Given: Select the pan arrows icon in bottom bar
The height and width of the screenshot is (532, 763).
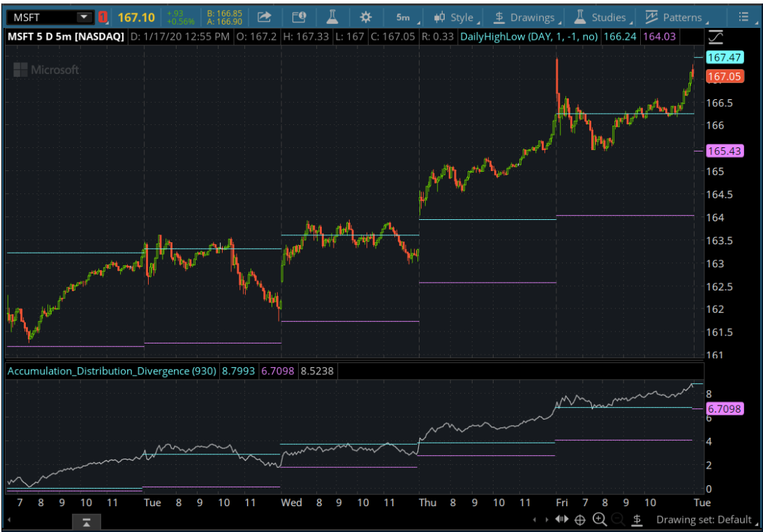Looking at the screenshot, I should 561,519.
